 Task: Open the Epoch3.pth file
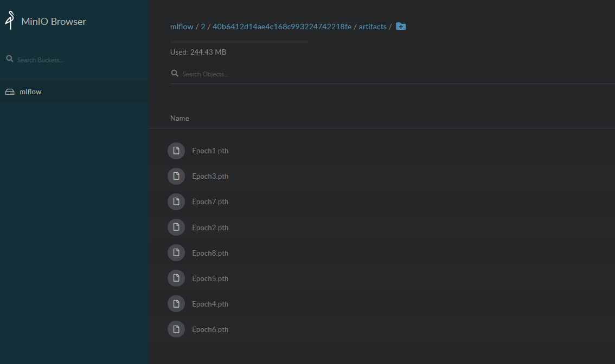tap(210, 176)
